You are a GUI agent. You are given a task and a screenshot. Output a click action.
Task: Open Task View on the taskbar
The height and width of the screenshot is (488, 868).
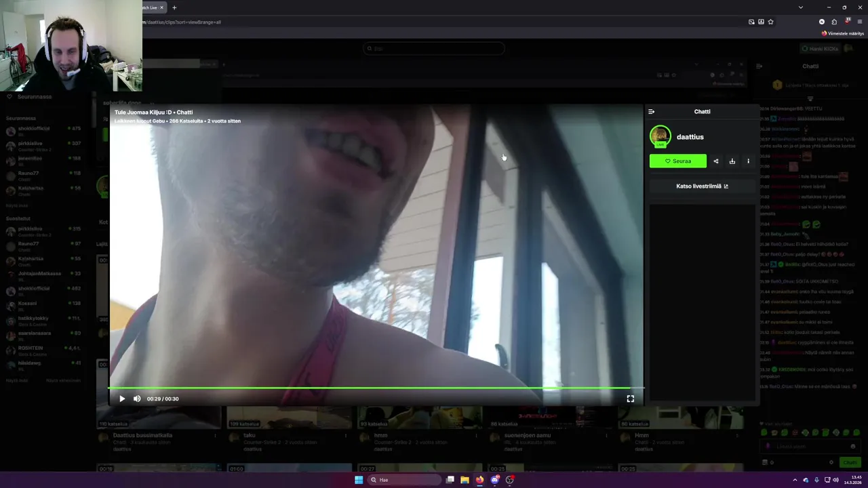coord(450,480)
